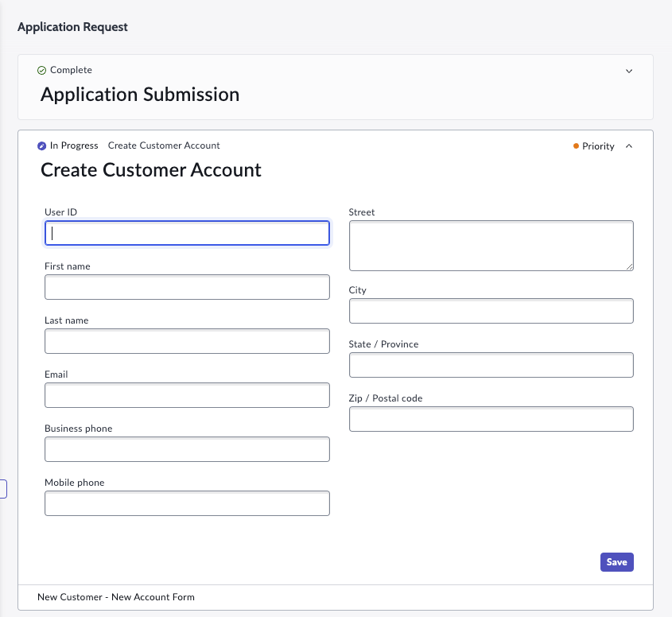Viewport: 672px width, 617px height.
Task: Click the User ID input field
Action: (188, 233)
